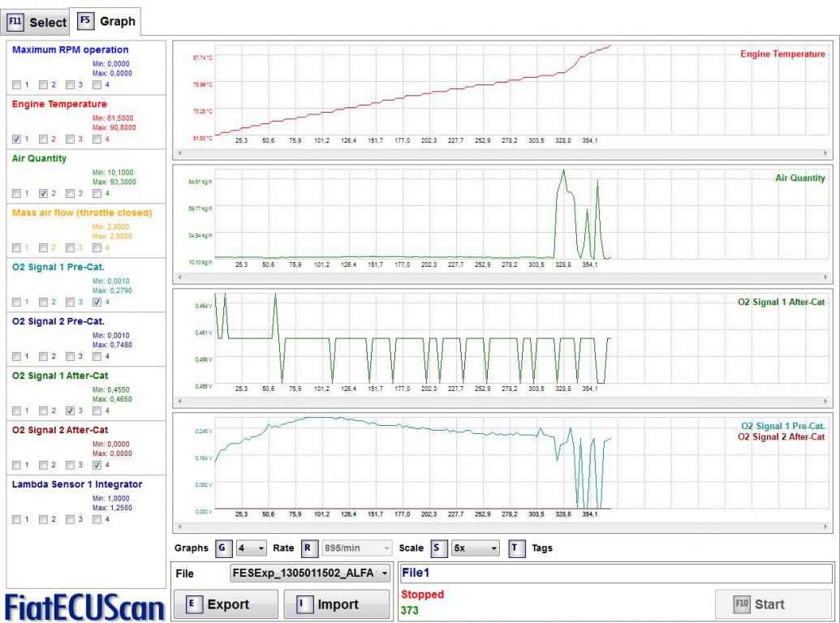Open the Graphs count dropdown
840x623 pixels.
(252, 548)
